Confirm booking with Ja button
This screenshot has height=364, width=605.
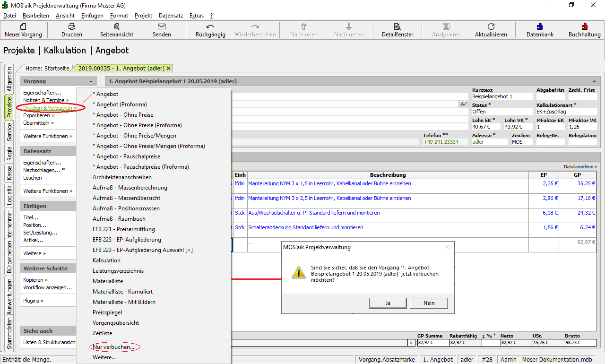(x=388, y=303)
